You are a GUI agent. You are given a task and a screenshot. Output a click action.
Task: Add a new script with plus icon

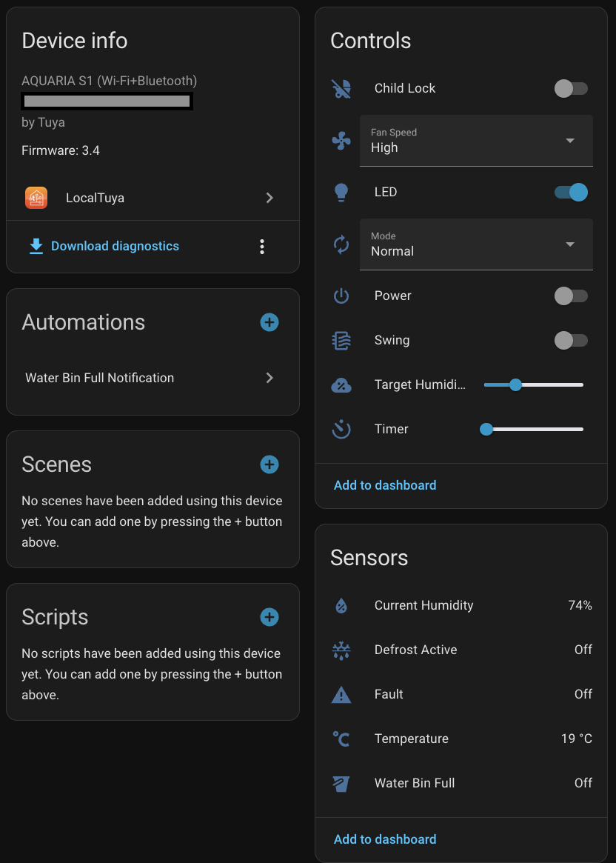269,617
